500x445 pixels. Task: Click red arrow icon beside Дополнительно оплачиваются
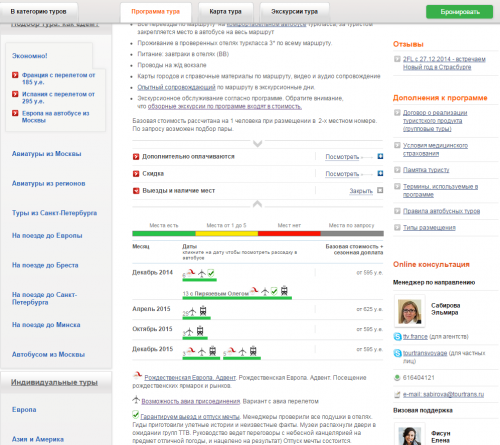(x=136, y=157)
